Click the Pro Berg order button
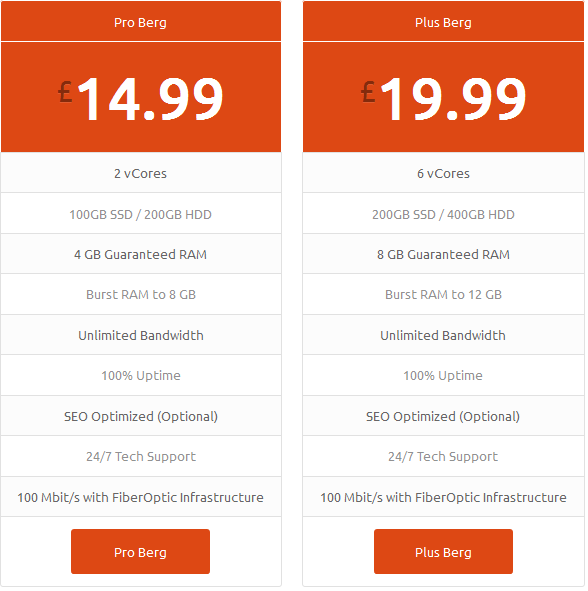This screenshot has width=588, height=591. tap(140, 551)
